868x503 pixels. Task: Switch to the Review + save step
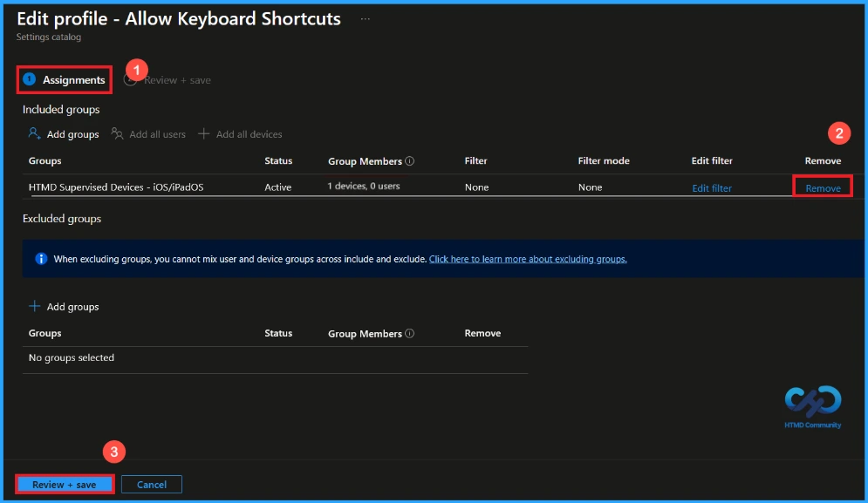click(177, 79)
